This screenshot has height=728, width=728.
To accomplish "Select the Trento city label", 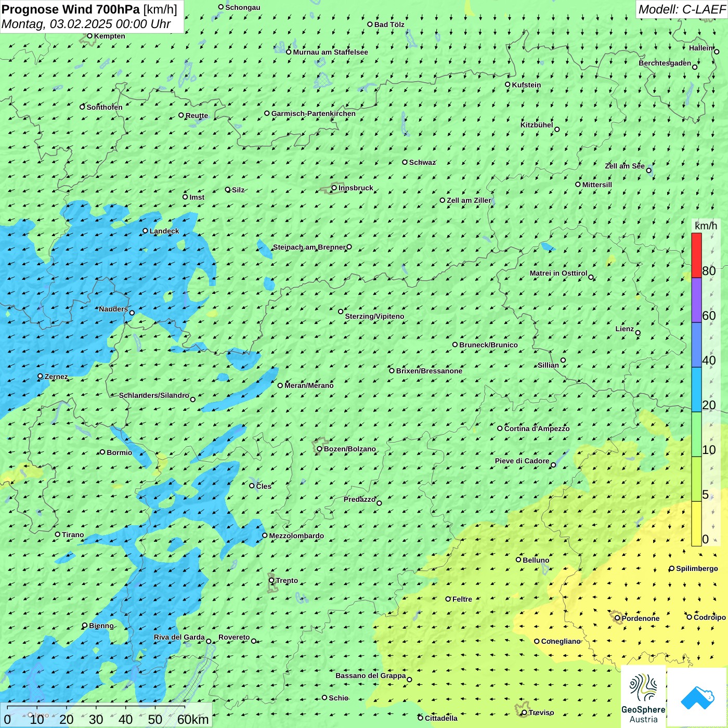I will (287, 580).
